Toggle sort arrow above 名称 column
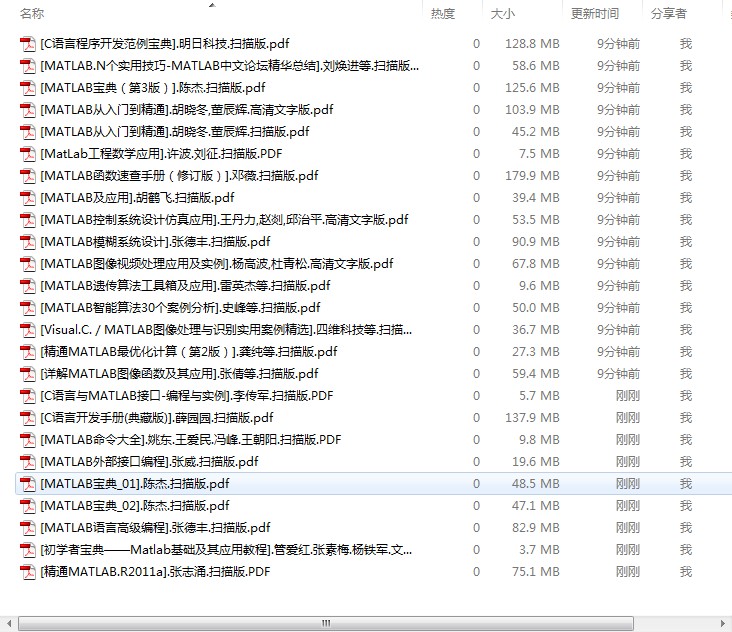The width and height of the screenshot is (732, 632). (x=212, y=5)
